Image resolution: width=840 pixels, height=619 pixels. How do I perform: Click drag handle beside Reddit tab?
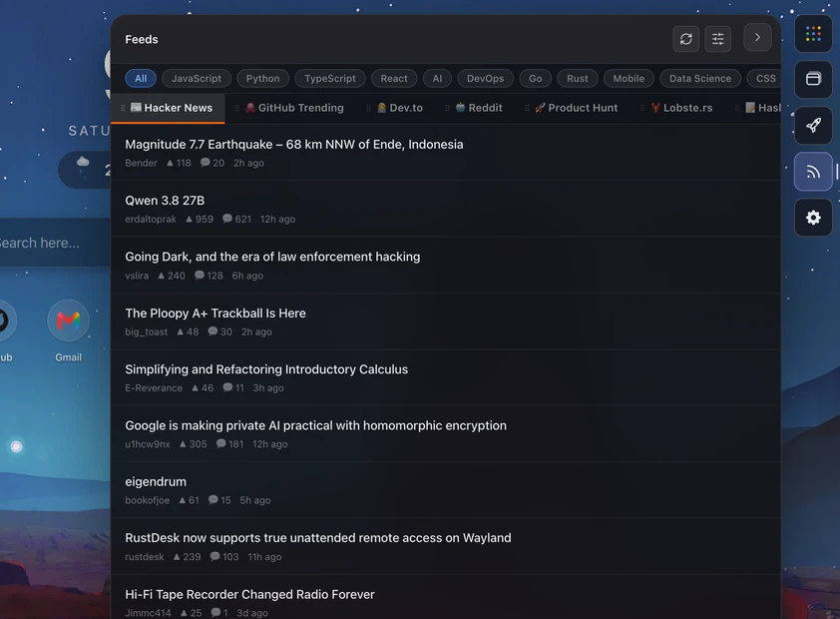click(x=447, y=108)
